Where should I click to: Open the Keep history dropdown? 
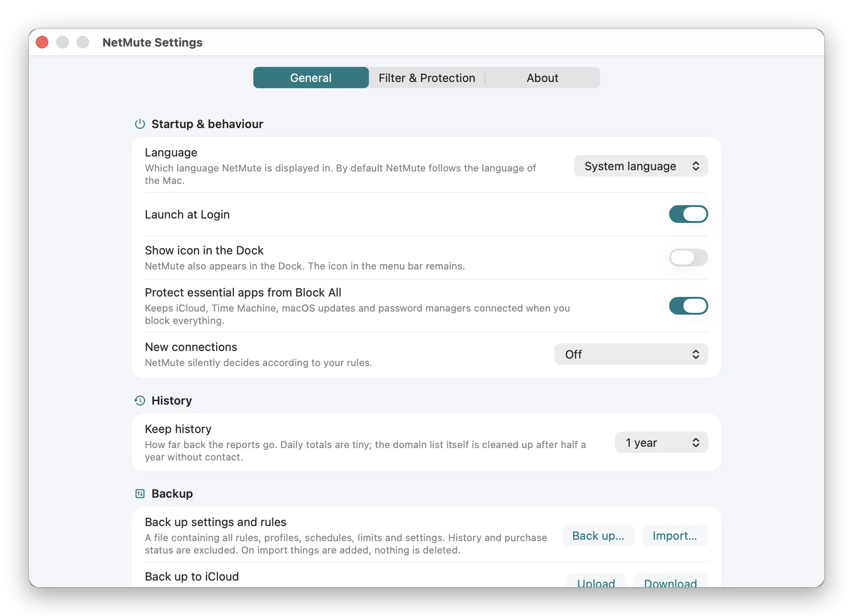661,443
